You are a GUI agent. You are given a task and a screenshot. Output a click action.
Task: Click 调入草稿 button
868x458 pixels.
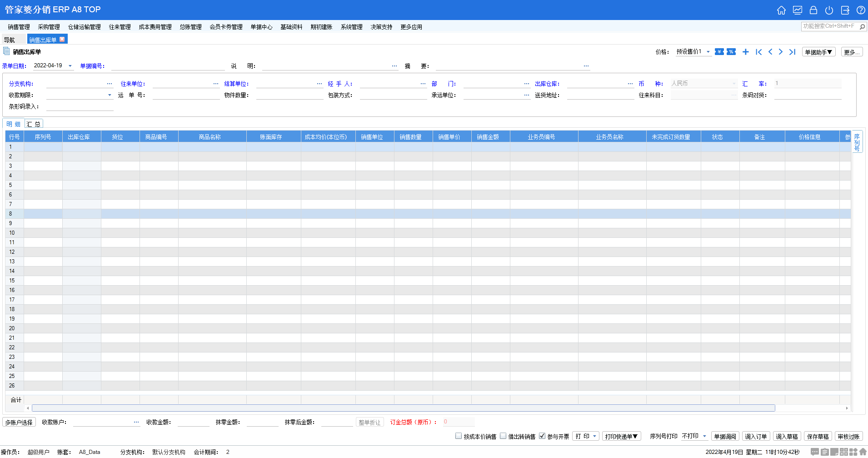[787, 436]
